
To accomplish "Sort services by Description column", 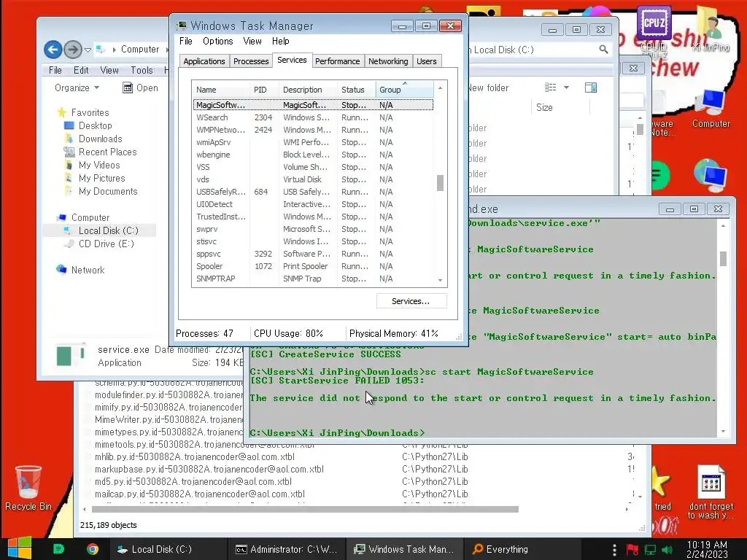I will [309, 90].
